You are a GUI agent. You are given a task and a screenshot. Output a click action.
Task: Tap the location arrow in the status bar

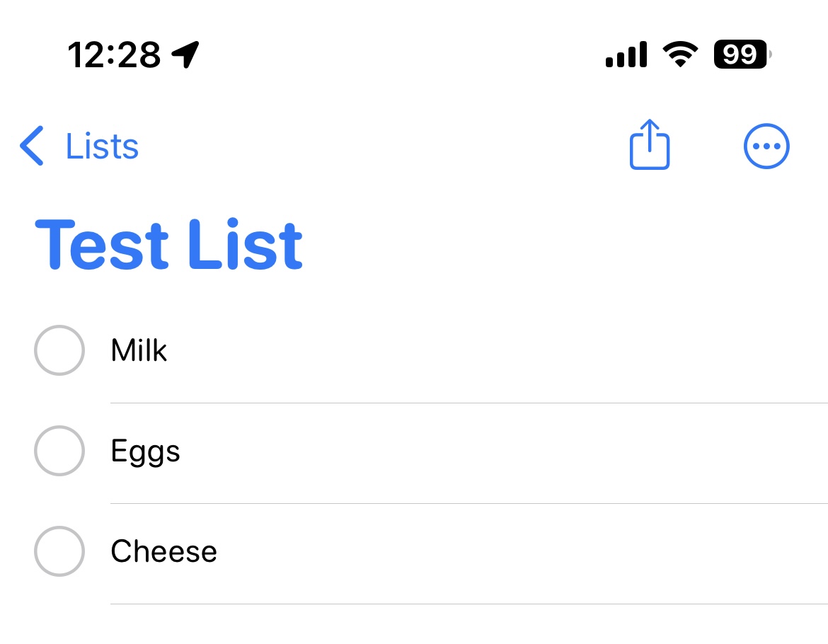click(x=185, y=53)
